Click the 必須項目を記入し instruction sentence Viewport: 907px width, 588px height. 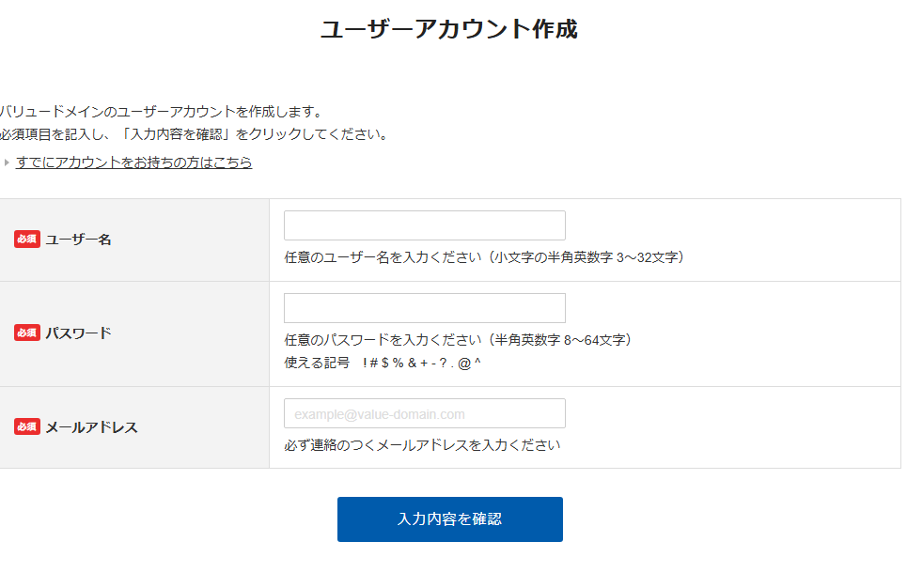tap(195, 134)
